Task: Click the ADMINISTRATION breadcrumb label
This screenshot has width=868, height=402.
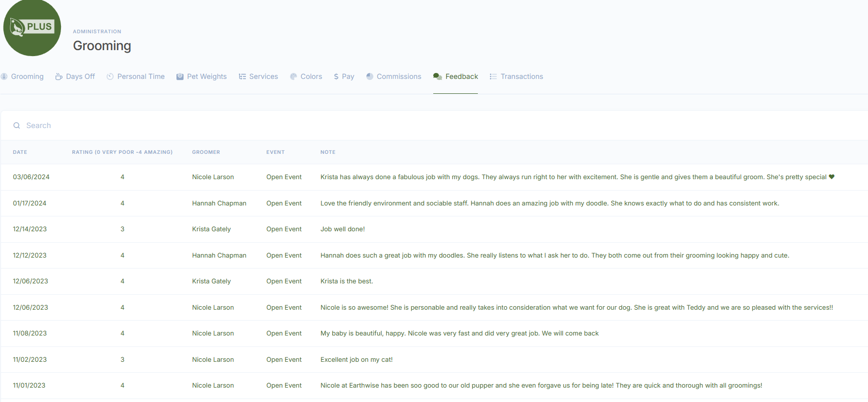Action: click(x=97, y=31)
